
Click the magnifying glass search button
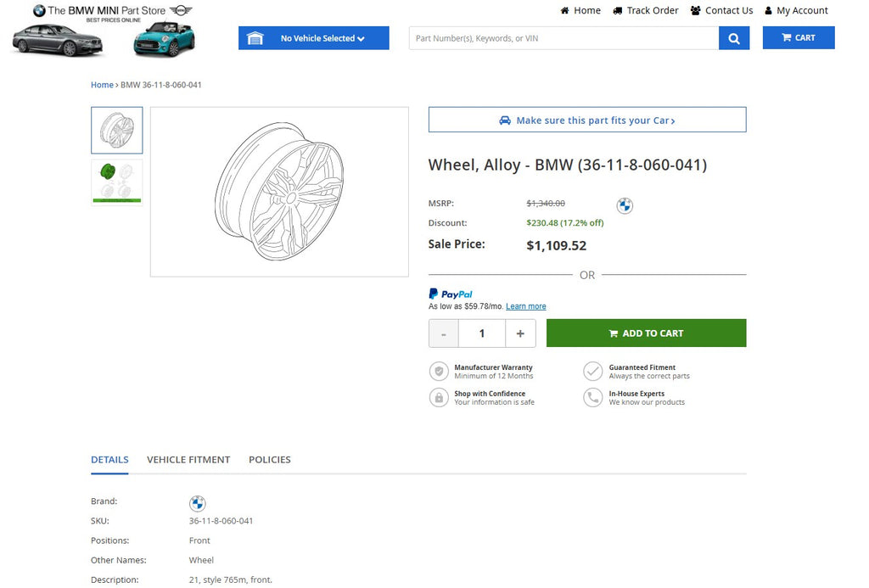[734, 38]
